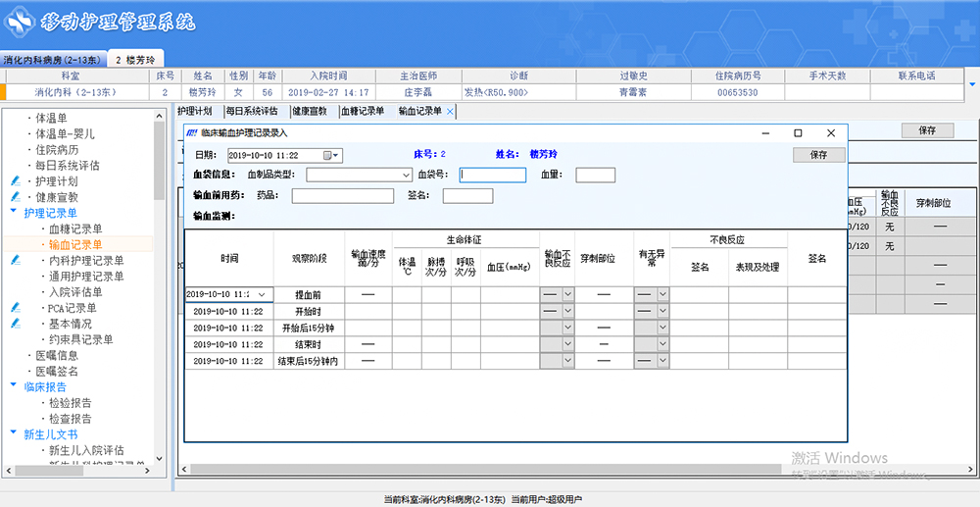Click the 签名 field under 输血前用药
Image resolution: width=980 pixels, height=507 pixels.
(468, 196)
